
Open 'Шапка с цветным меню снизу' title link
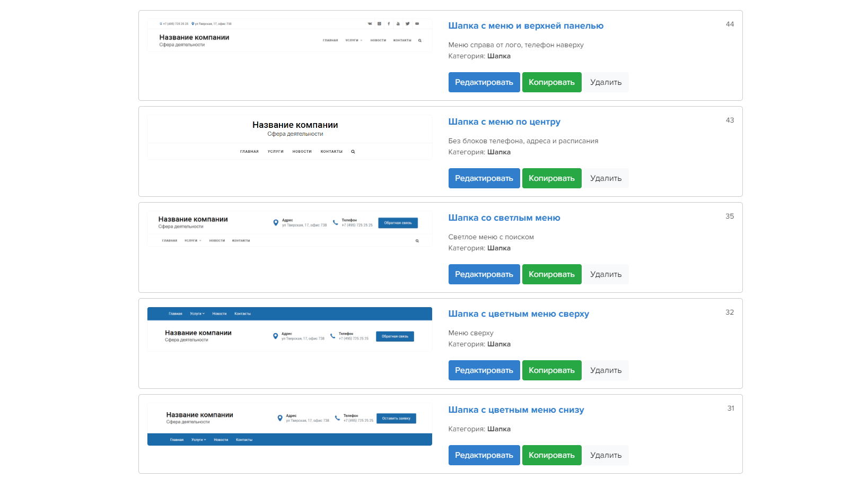516,410
